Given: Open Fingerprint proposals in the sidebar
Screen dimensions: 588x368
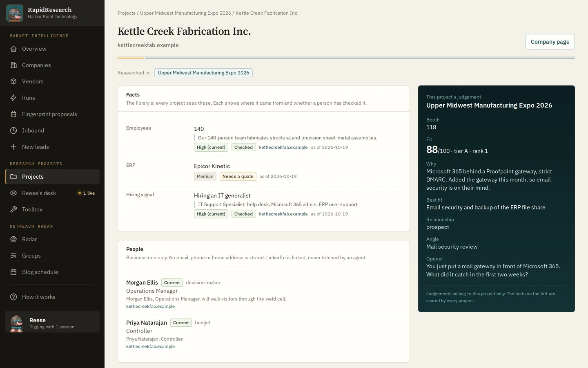Looking at the screenshot, I should 52,114.
